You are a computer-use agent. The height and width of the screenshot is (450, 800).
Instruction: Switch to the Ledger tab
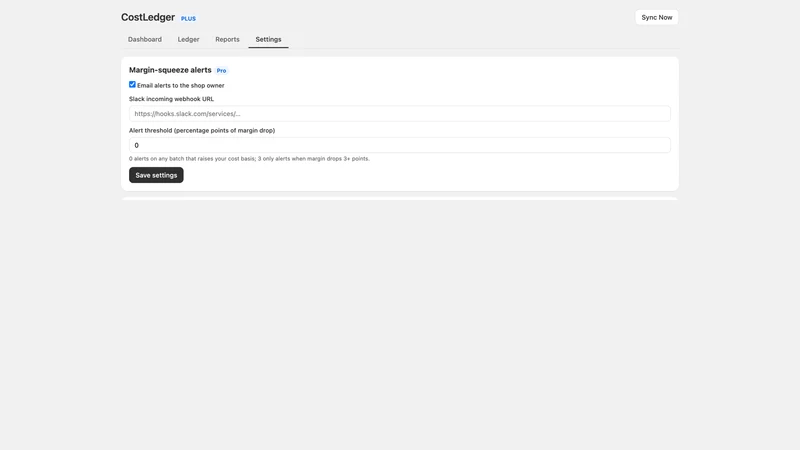point(188,39)
